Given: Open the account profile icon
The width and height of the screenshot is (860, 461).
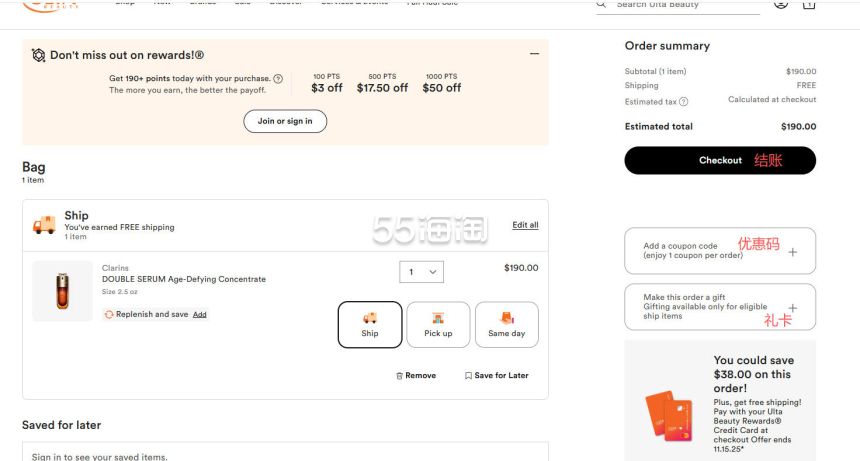Looking at the screenshot, I should pos(781,4).
